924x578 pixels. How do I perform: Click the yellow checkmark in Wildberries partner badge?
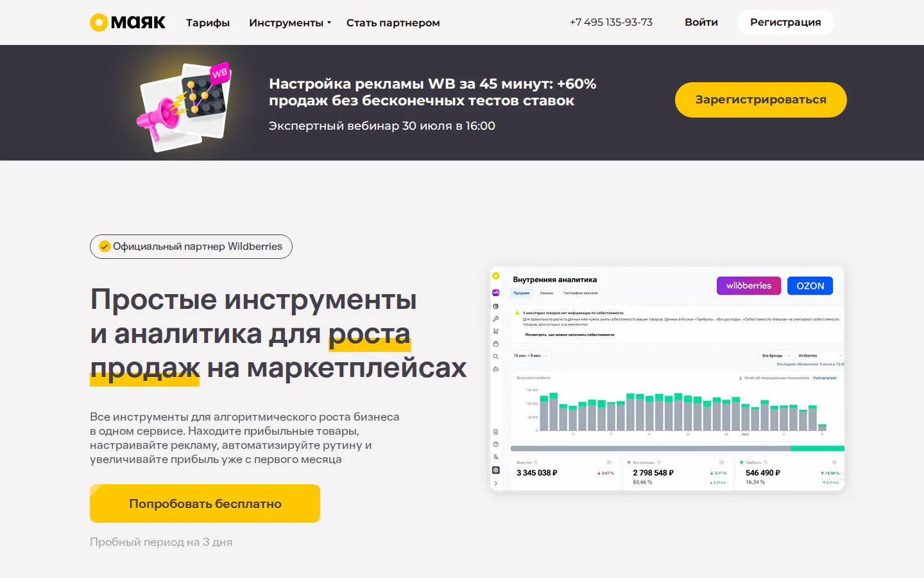click(105, 247)
